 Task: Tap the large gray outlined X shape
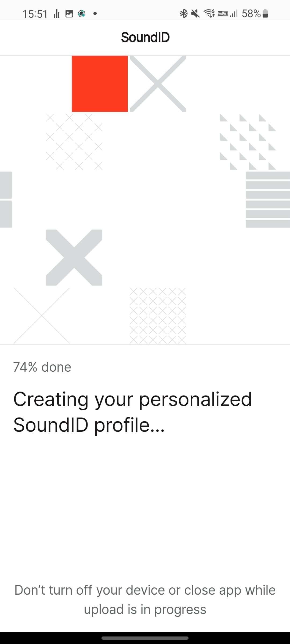pos(158,83)
